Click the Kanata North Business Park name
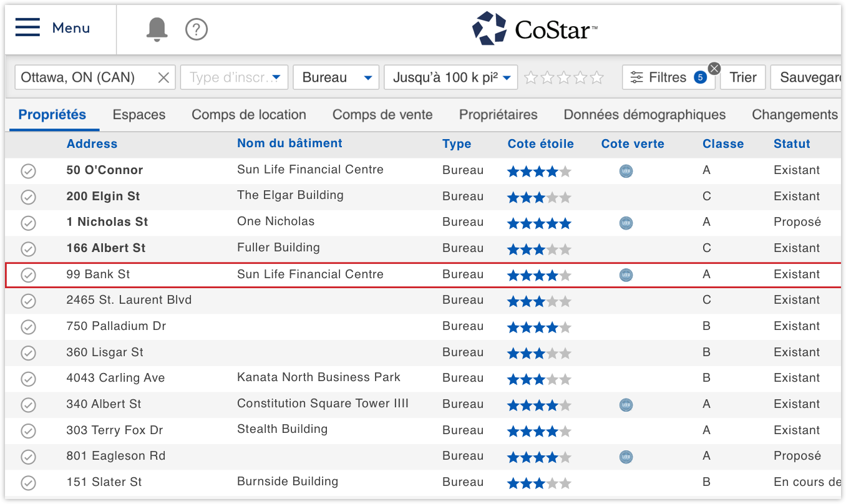The width and height of the screenshot is (846, 504). pos(319,377)
